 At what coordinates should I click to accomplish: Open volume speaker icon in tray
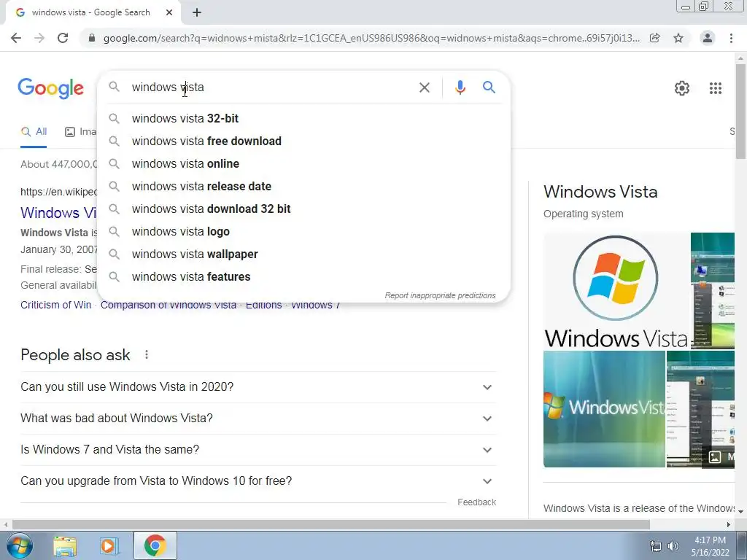click(673, 546)
